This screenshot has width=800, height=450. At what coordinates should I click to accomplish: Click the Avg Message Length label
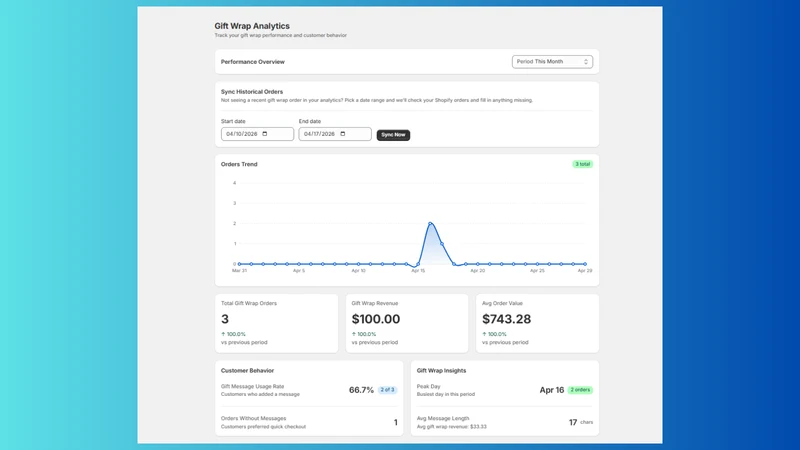[443, 418]
